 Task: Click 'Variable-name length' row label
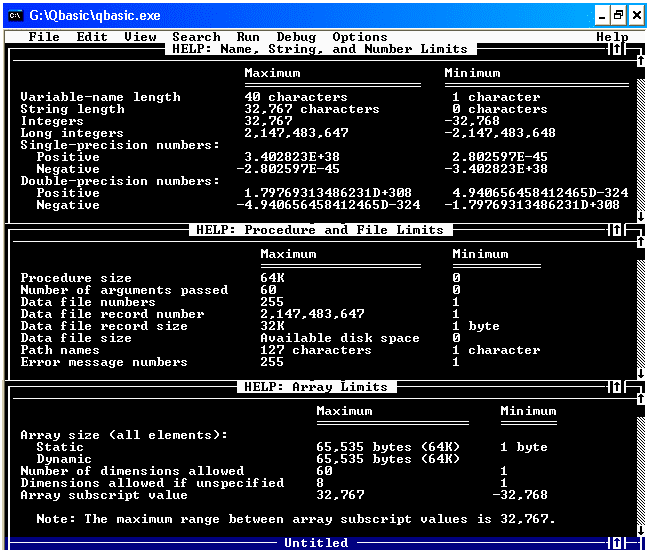(x=100, y=97)
